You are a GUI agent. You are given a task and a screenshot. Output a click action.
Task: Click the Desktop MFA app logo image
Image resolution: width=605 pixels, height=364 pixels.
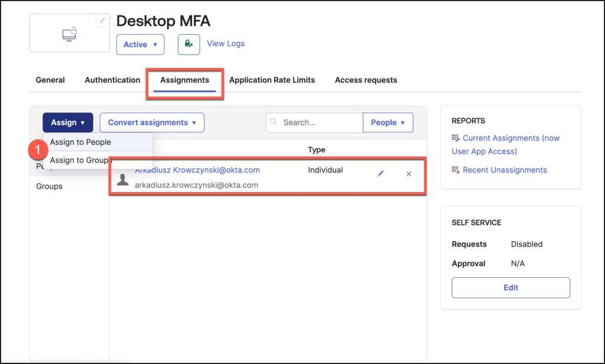click(x=69, y=34)
